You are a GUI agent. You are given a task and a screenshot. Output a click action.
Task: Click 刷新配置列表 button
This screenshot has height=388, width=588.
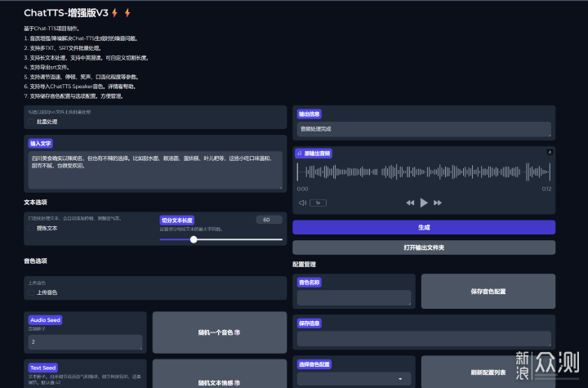[488, 372]
